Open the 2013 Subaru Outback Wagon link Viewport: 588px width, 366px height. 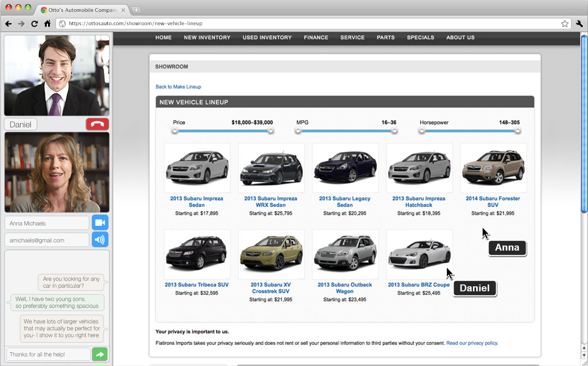[x=345, y=288]
